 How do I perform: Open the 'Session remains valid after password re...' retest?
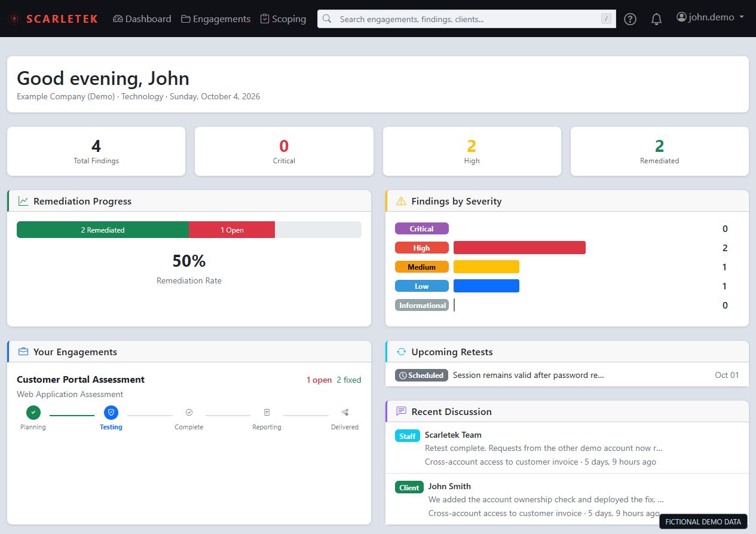pos(528,376)
